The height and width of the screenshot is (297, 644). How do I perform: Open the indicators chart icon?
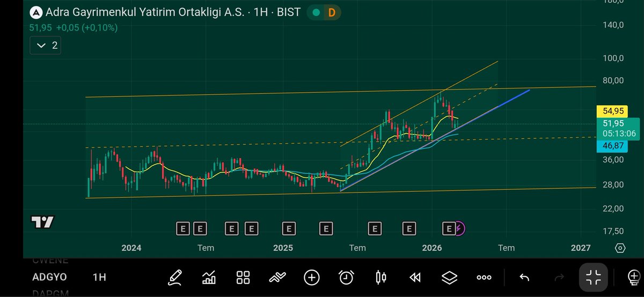click(x=209, y=277)
